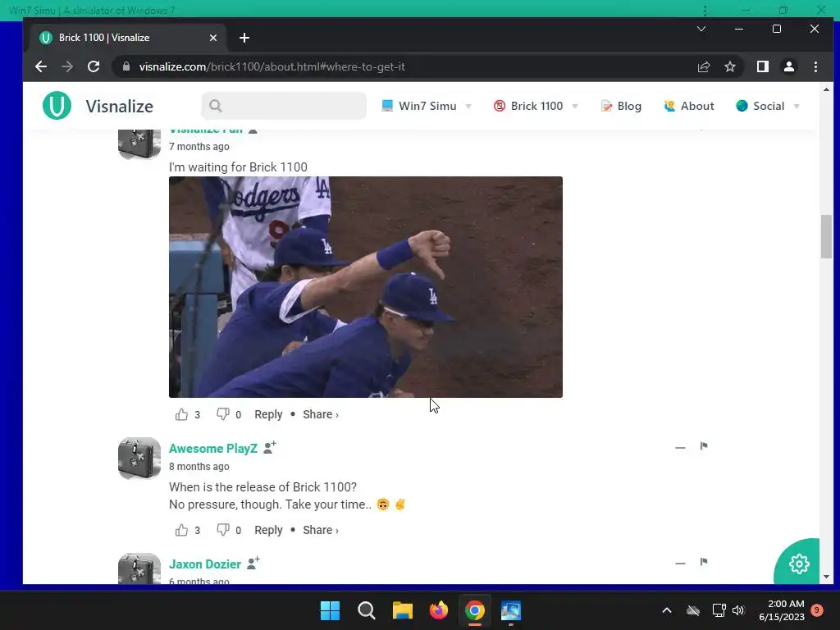
Task: Click the address bar URL
Action: [x=272, y=66]
